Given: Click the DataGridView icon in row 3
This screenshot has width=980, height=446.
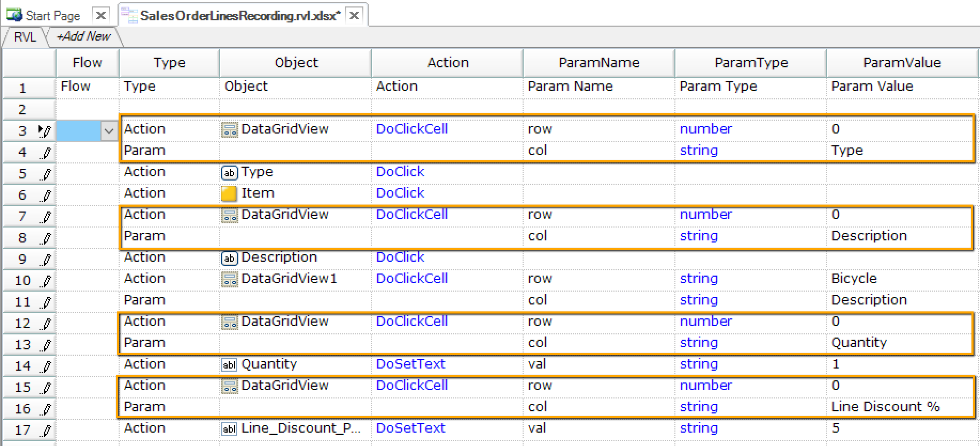Looking at the screenshot, I should pyautogui.click(x=229, y=130).
